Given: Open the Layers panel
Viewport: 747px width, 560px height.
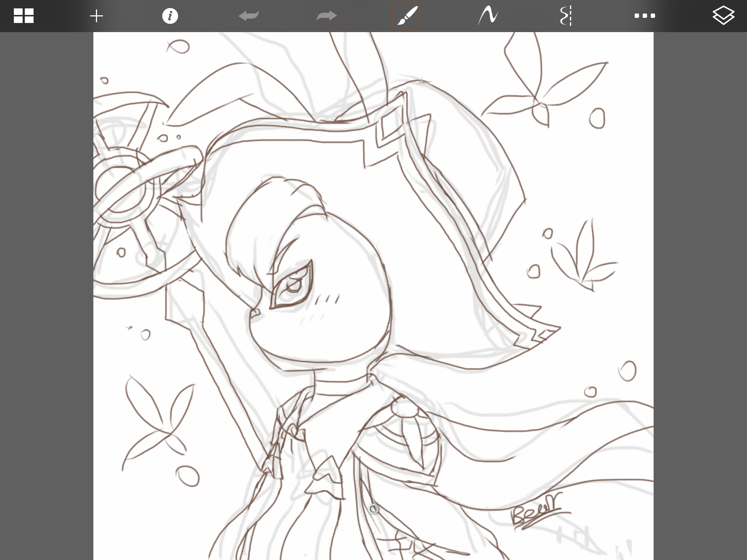Looking at the screenshot, I should tap(723, 16).
